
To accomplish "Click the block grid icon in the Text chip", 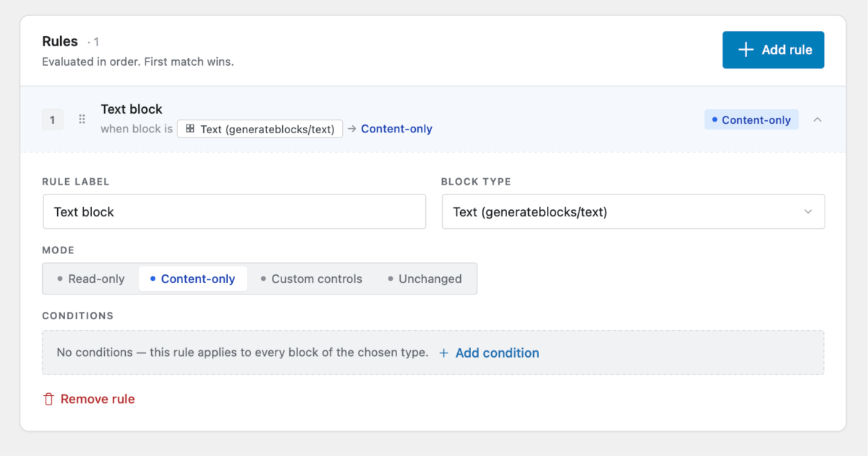I will pyautogui.click(x=190, y=129).
